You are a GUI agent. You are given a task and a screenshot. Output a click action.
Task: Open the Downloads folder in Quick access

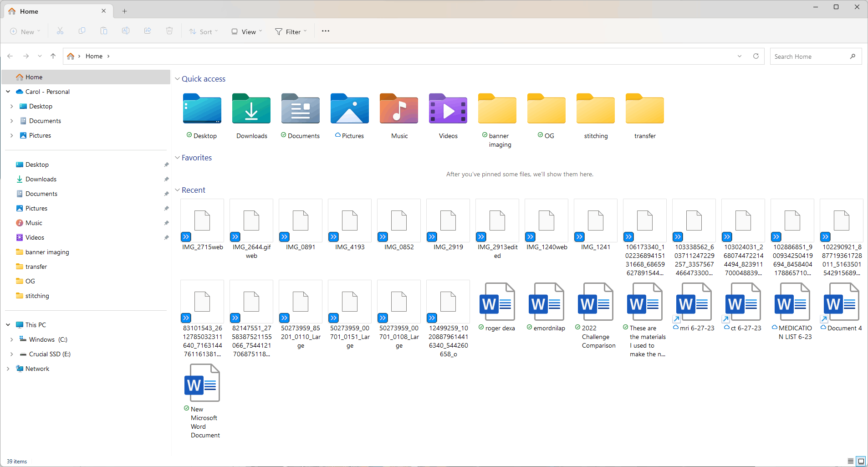point(251,116)
